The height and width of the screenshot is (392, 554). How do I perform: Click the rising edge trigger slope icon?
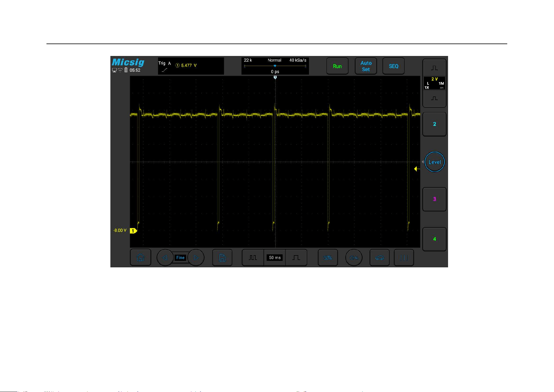pos(165,70)
